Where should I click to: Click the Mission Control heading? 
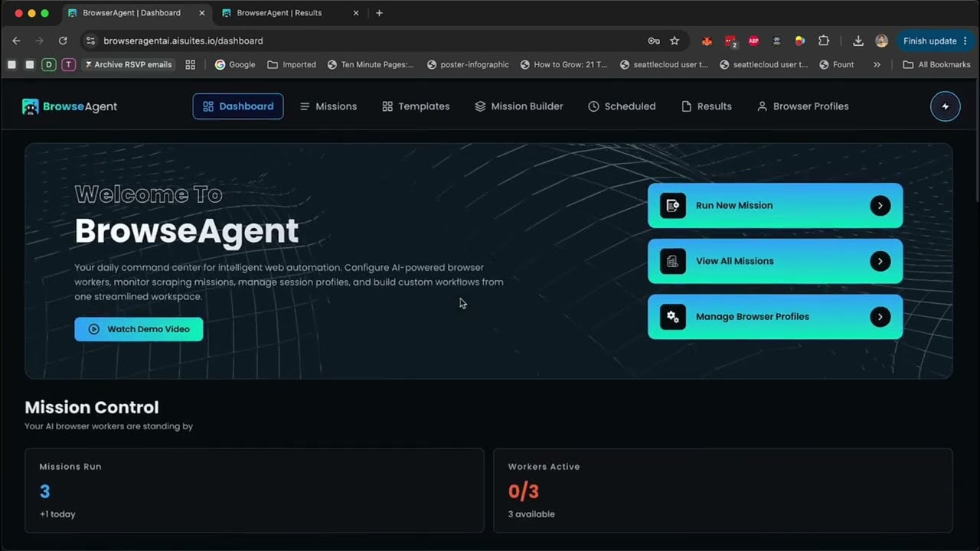pyautogui.click(x=92, y=407)
